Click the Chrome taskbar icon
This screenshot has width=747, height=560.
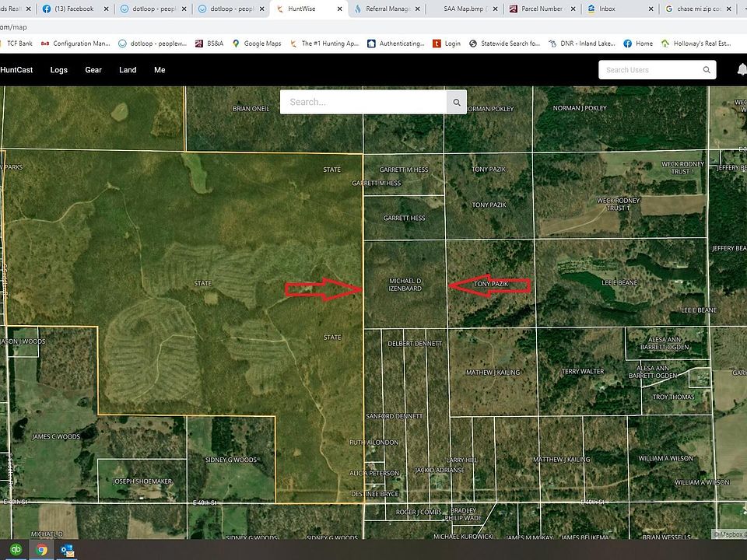point(41,550)
